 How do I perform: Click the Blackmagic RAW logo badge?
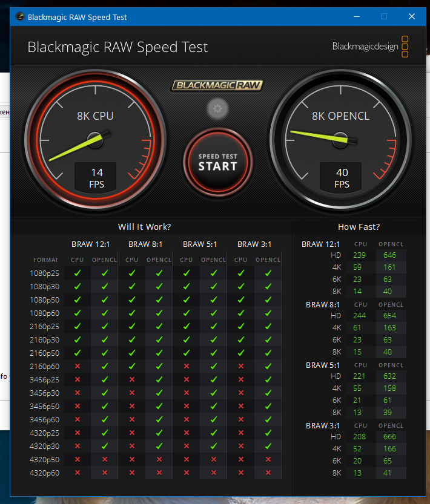click(x=217, y=85)
